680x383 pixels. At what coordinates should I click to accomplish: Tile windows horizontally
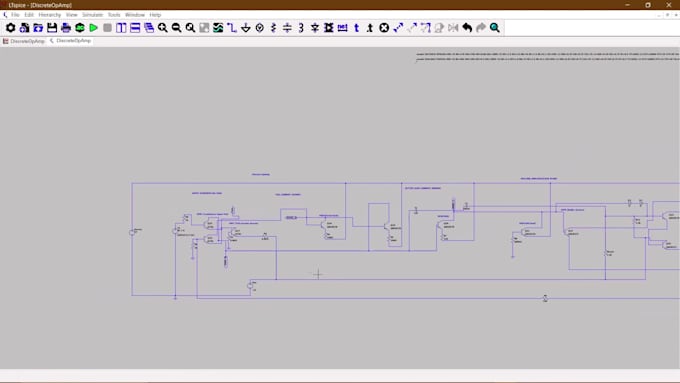(x=135, y=28)
